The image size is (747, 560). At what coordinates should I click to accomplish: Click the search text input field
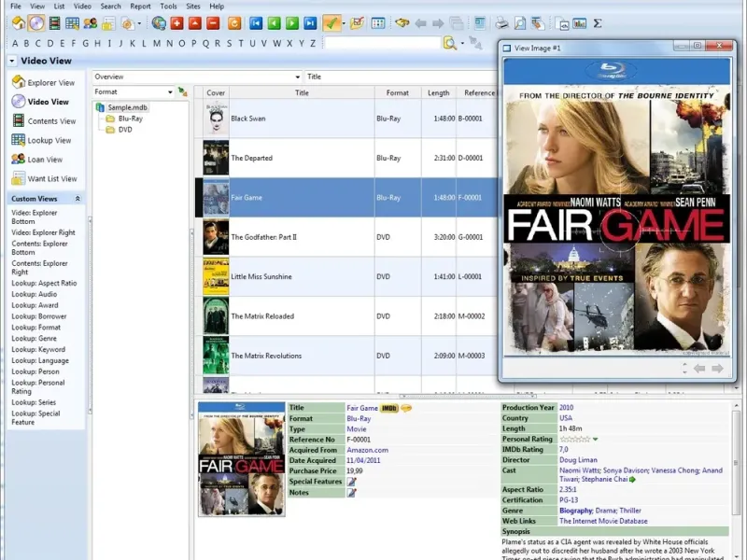(383, 43)
